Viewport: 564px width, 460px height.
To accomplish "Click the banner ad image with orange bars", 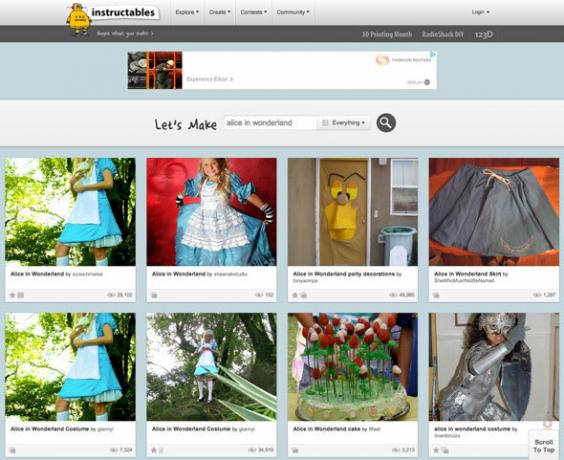I will [x=155, y=70].
